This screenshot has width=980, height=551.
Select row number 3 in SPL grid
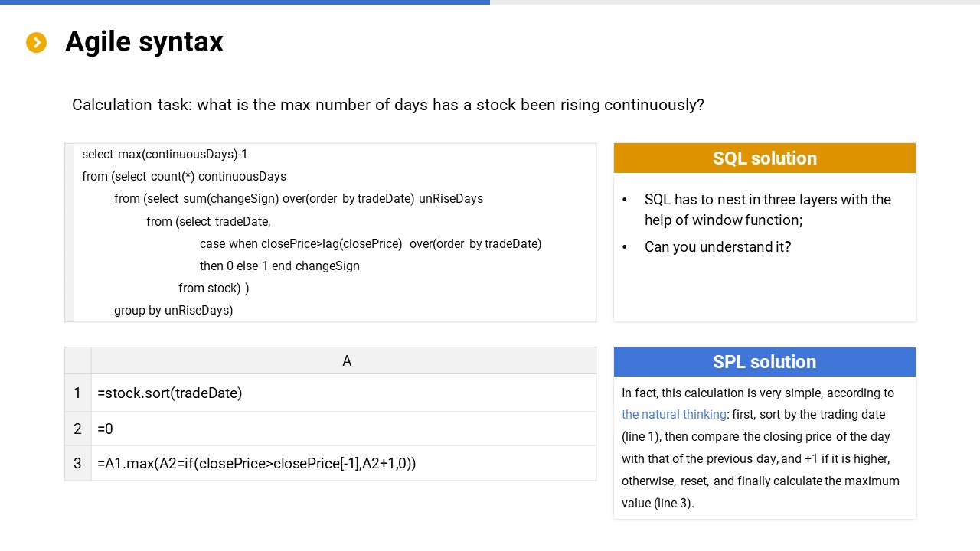[77, 464]
